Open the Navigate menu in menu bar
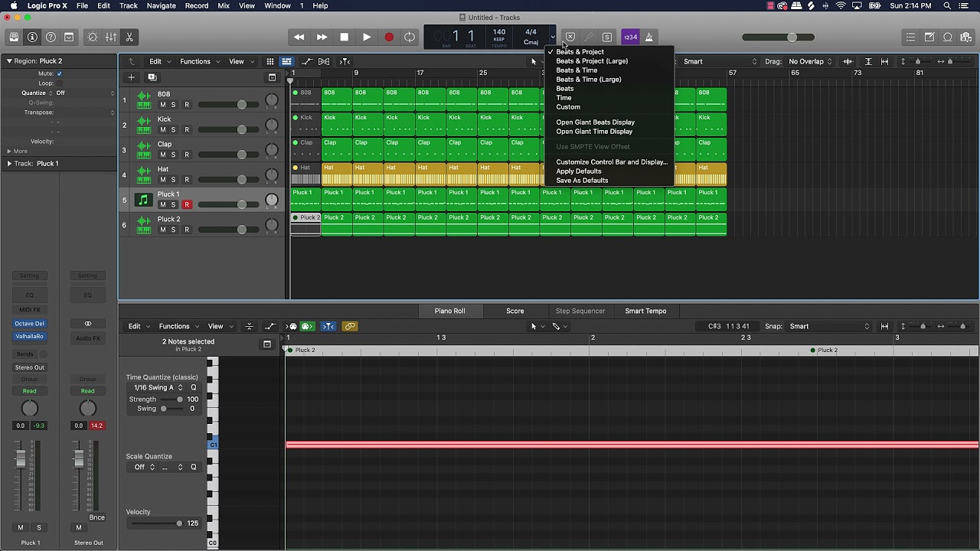Image resolution: width=980 pixels, height=551 pixels. [x=161, y=5]
